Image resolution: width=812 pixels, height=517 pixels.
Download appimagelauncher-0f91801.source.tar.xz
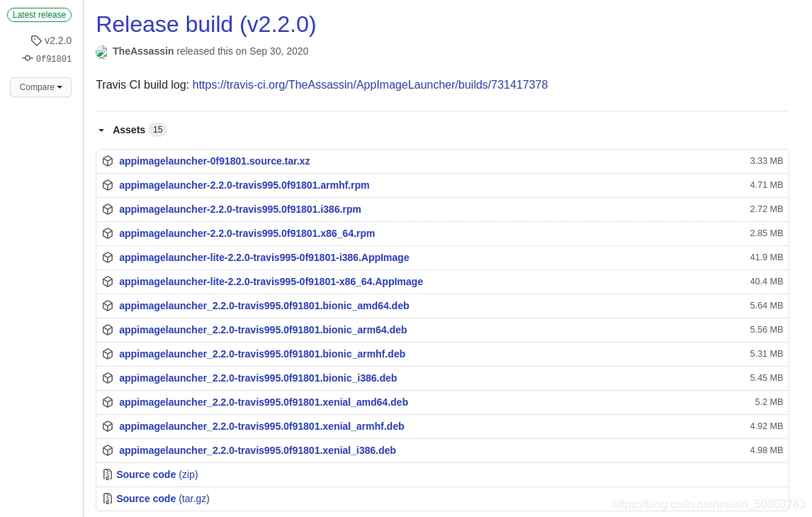pos(215,161)
